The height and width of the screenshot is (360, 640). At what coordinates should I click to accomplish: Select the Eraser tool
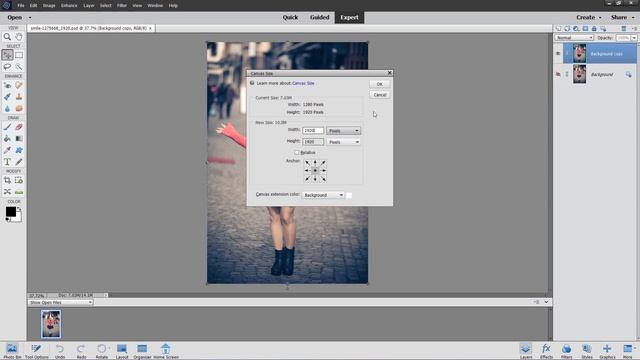point(19,127)
